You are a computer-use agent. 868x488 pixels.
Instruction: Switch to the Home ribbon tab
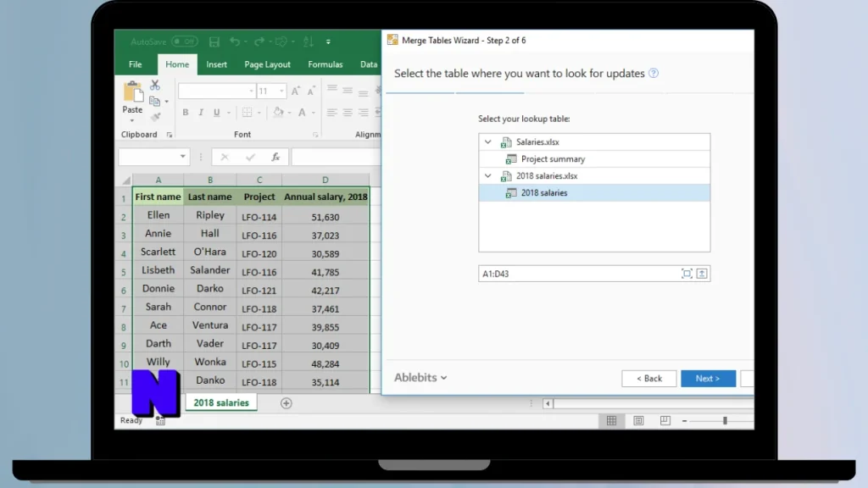coord(177,64)
